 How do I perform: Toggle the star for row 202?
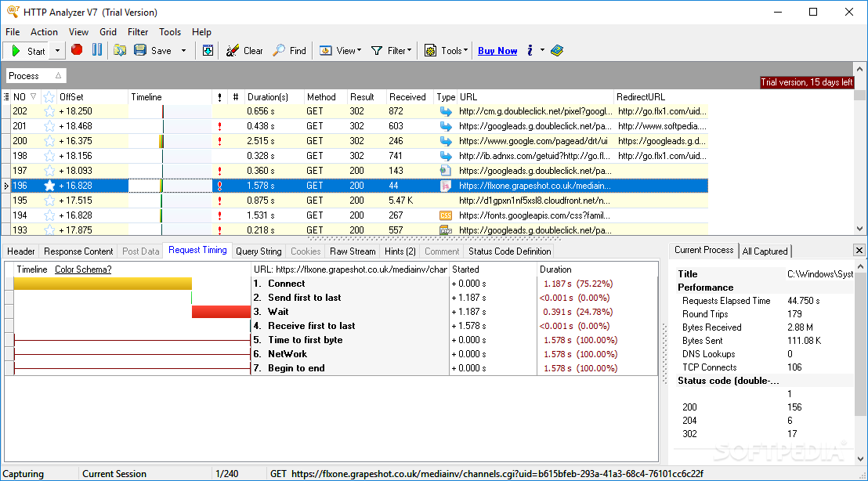[x=49, y=111]
